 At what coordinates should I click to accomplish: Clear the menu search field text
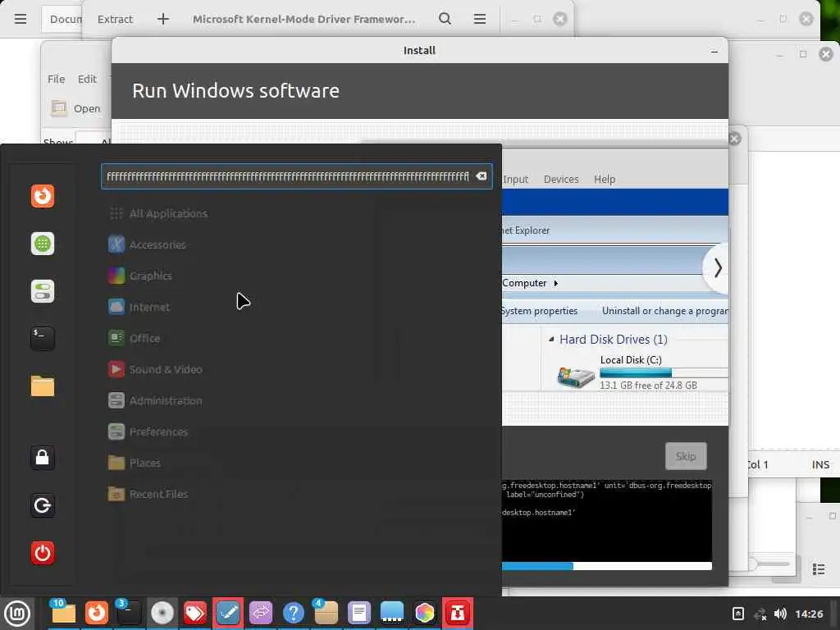tap(481, 176)
